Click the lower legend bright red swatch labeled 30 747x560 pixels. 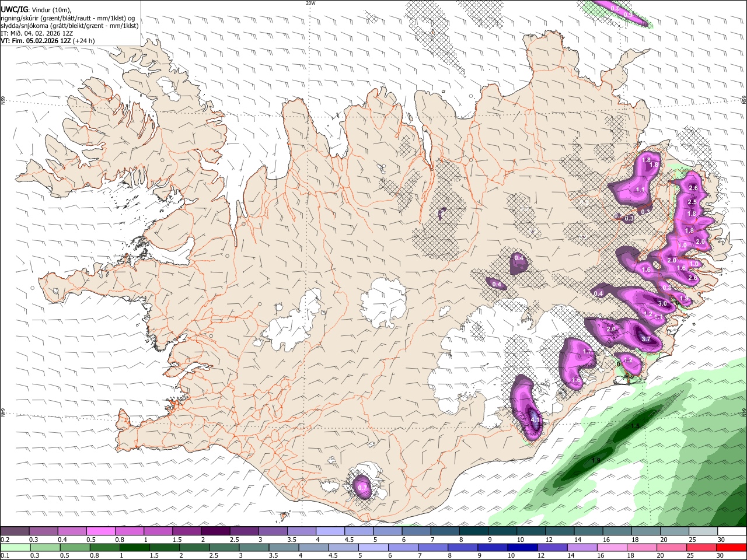pos(732,548)
